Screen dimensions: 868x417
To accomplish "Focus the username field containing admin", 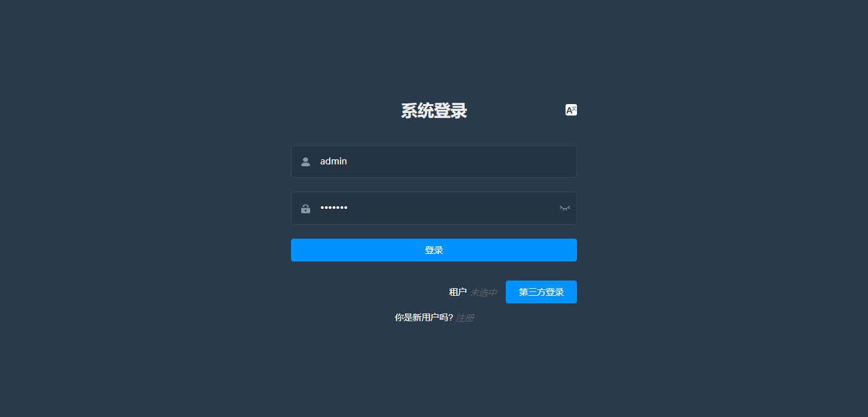I will pos(434,161).
